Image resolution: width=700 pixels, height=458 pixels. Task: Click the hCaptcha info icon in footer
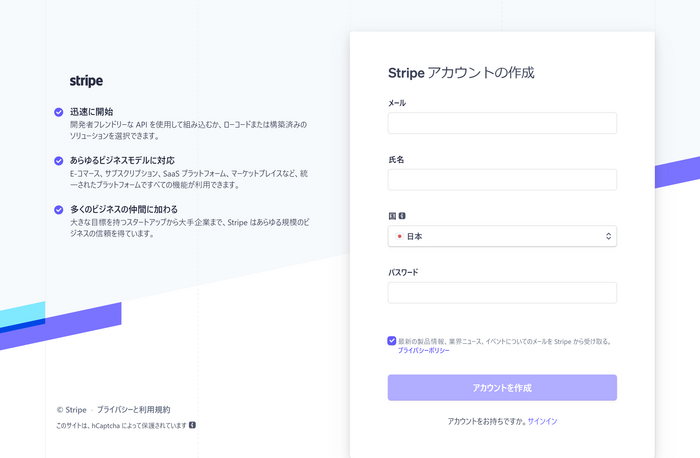click(192, 425)
